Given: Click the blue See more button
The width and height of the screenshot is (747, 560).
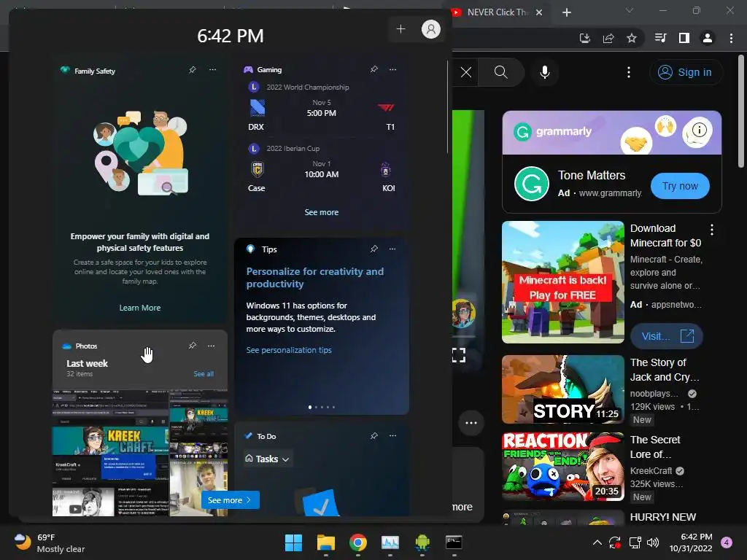Looking at the screenshot, I should (x=230, y=500).
